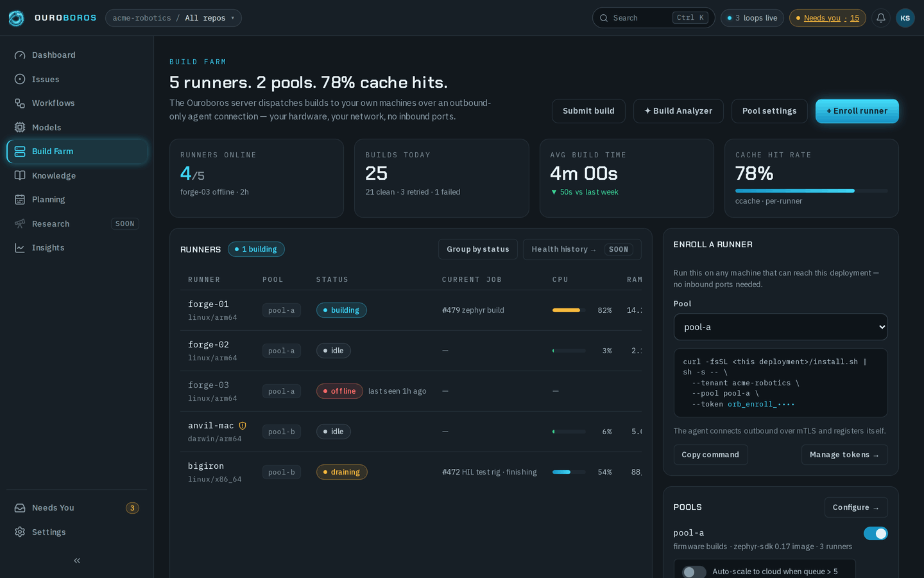Click the Insights chart icon
924x578 pixels.
coord(20,248)
